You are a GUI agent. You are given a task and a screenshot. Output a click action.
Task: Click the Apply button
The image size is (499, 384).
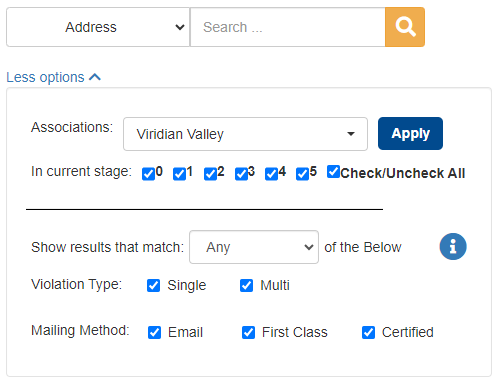[x=410, y=133]
